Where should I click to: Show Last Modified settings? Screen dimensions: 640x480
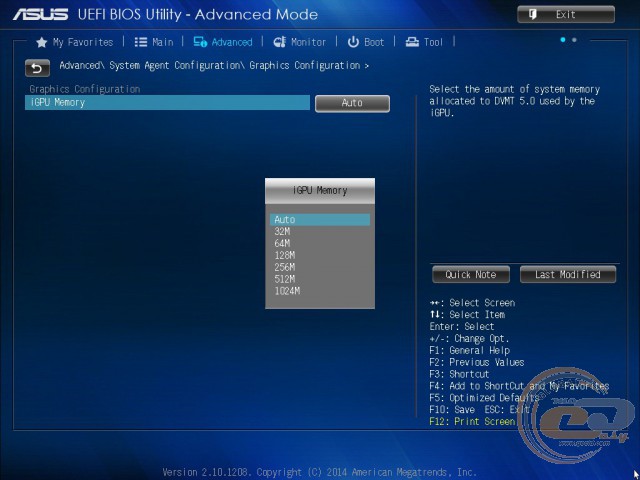coord(568,274)
